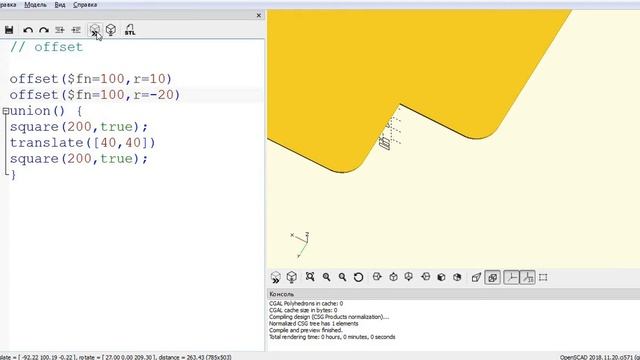Unindent the selected code lines
The height and width of the screenshot is (360, 640).
click(60, 30)
